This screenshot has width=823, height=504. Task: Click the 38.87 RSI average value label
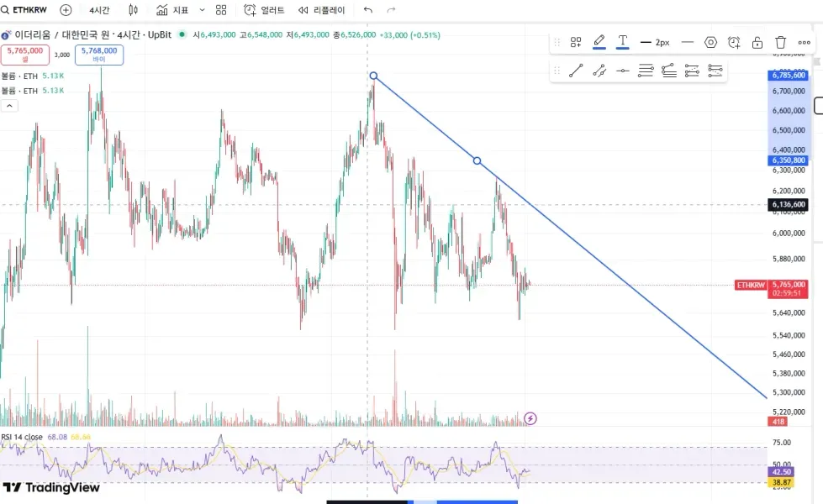(781, 482)
